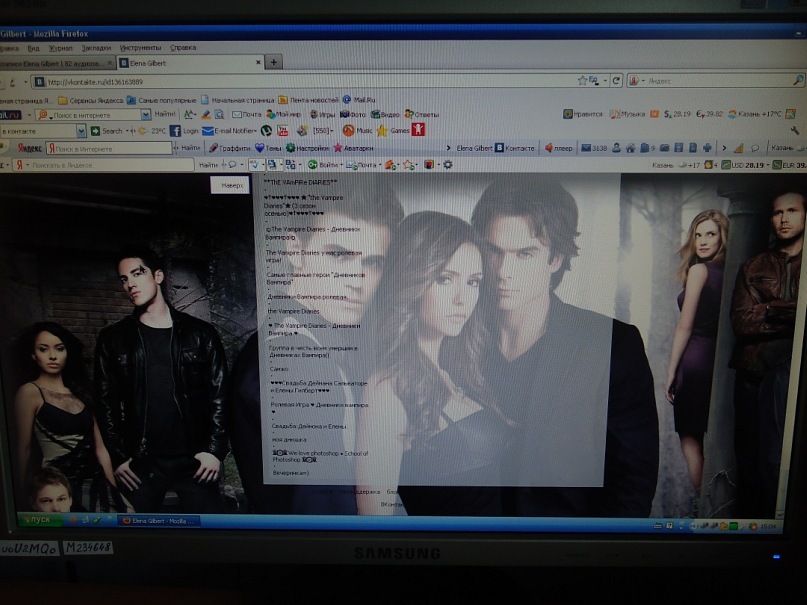The height and width of the screenshot is (605, 807).
Task: Open the wrench settings icon on the toolbar
Action: [x=795, y=131]
